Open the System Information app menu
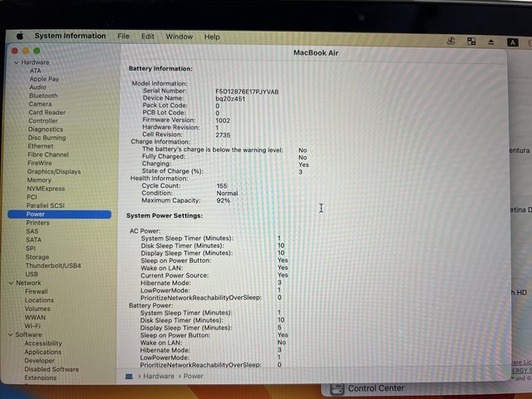Image resolution: width=532 pixels, height=399 pixels. click(70, 36)
